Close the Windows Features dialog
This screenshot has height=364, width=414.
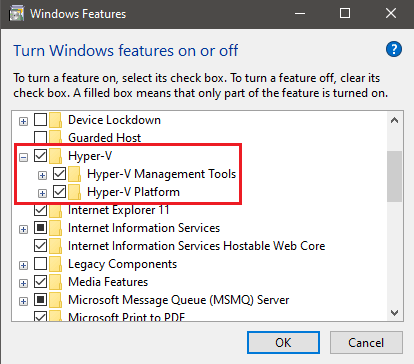pos(391,14)
